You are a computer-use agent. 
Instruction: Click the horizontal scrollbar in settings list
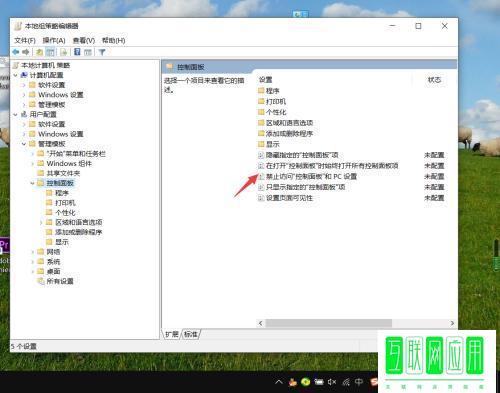[328, 323]
